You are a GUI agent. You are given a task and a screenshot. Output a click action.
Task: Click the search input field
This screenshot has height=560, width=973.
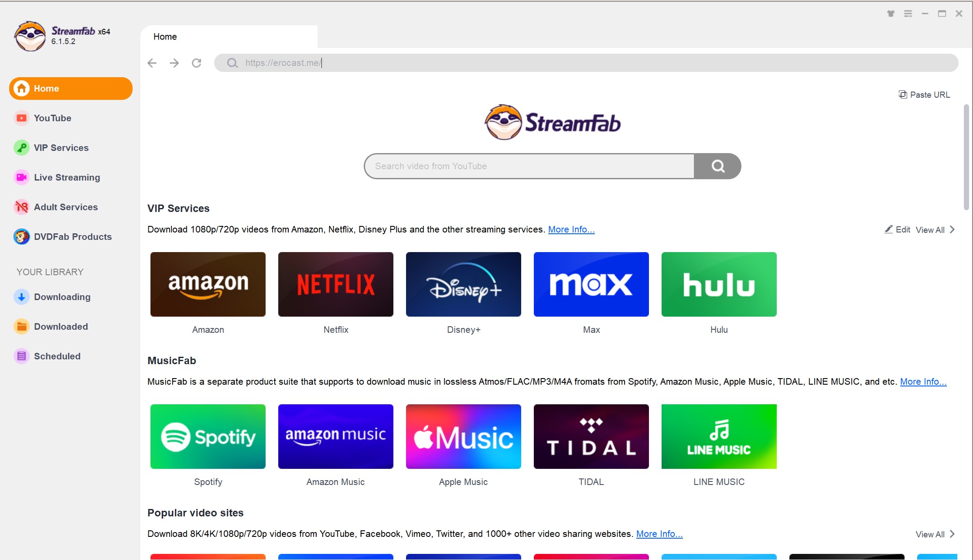click(528, 166)
